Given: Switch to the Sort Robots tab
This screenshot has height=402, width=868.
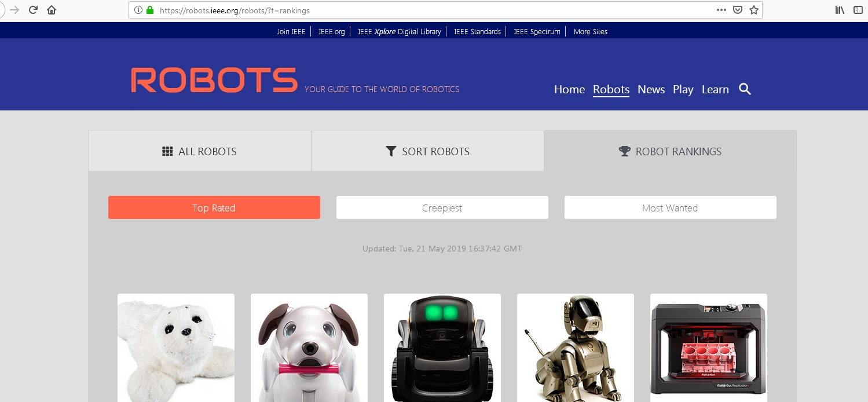Looking at the screenshot, I should click(428, 151).
